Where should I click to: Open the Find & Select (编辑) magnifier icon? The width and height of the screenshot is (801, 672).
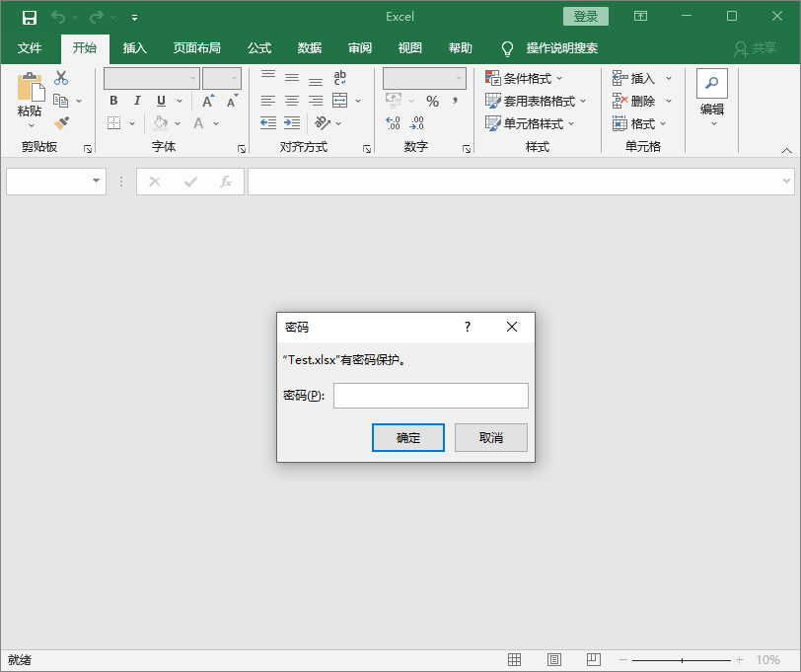(711, 83)
